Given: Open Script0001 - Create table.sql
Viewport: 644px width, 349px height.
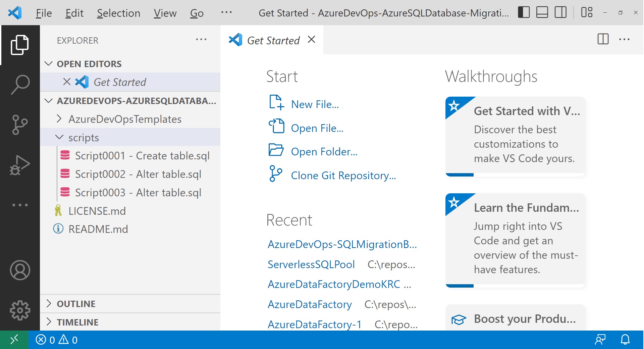Looking at the screenshot, I should [130, 156].
